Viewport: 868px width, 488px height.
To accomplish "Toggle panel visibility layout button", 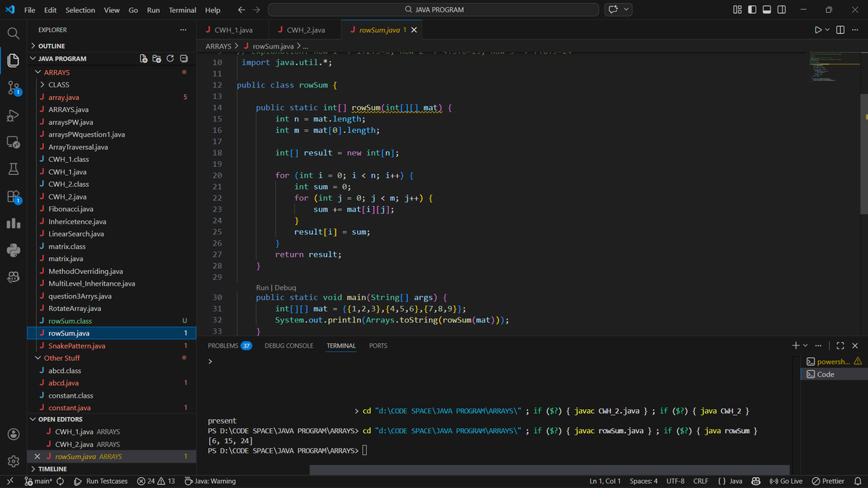I will pos(767,9).
